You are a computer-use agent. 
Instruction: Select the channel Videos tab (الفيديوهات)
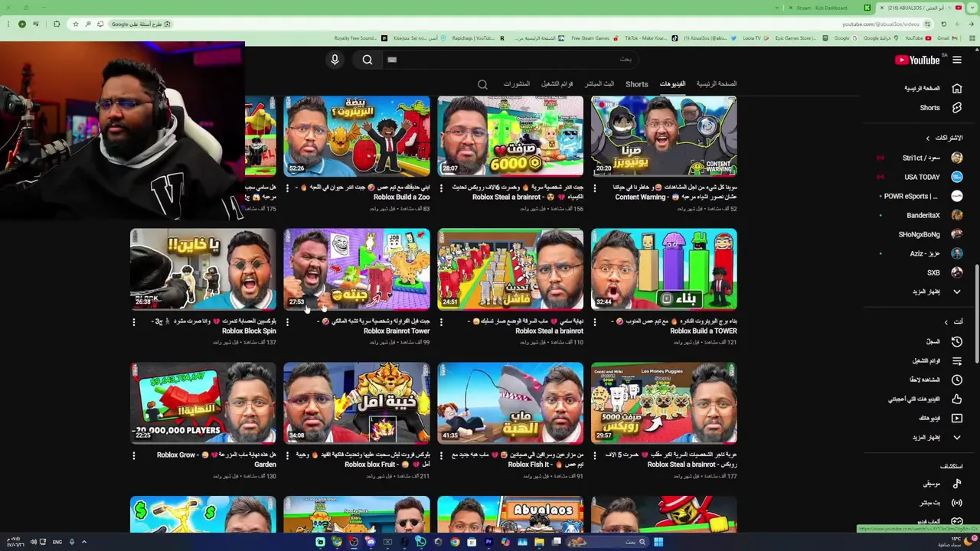[x=672, y=84]
